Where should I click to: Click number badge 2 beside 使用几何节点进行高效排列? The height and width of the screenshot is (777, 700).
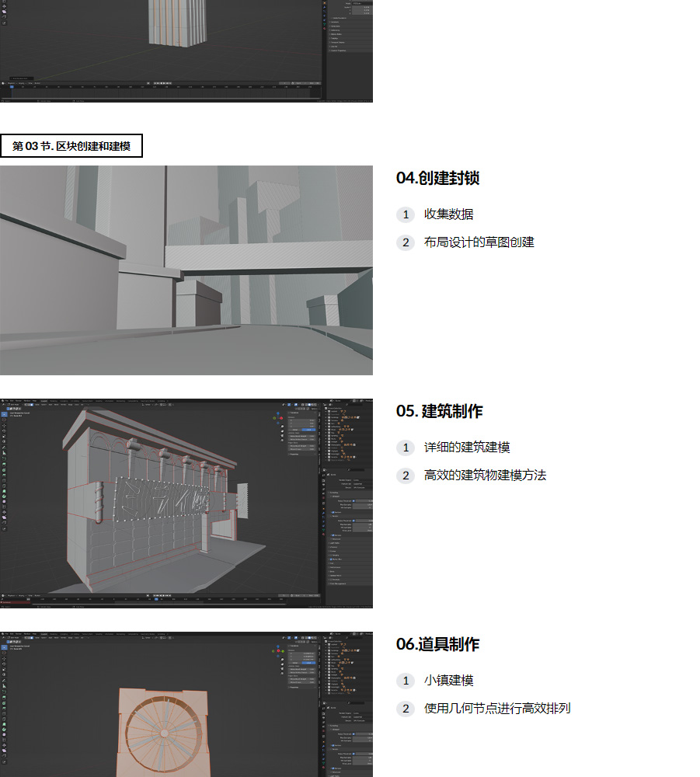click(x=406, y=709)
